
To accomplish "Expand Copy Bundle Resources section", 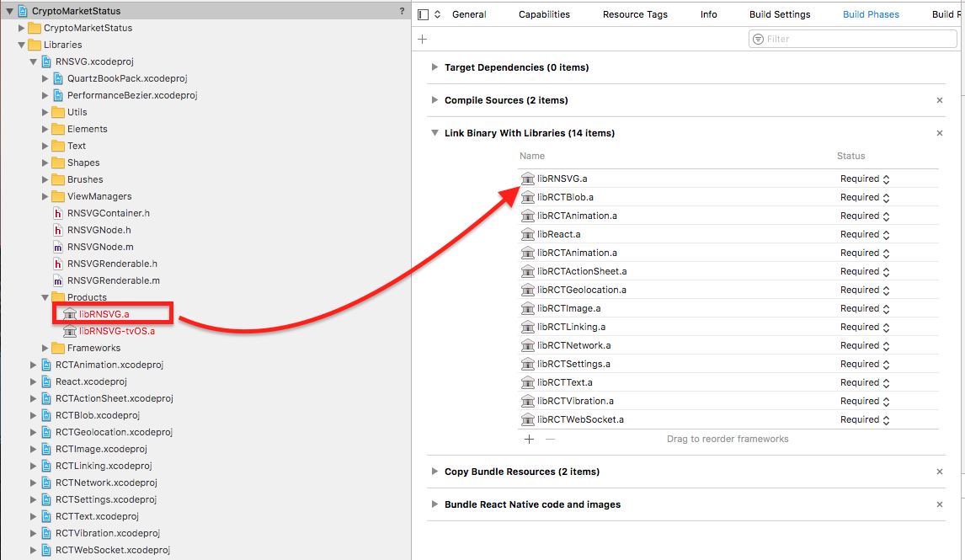I will [x=435, y=472].
